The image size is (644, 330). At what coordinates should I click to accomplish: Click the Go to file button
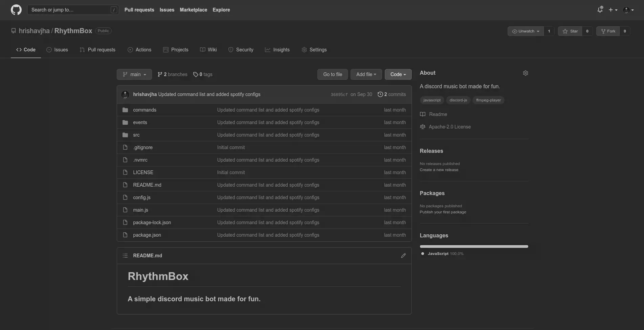(333, 74)
